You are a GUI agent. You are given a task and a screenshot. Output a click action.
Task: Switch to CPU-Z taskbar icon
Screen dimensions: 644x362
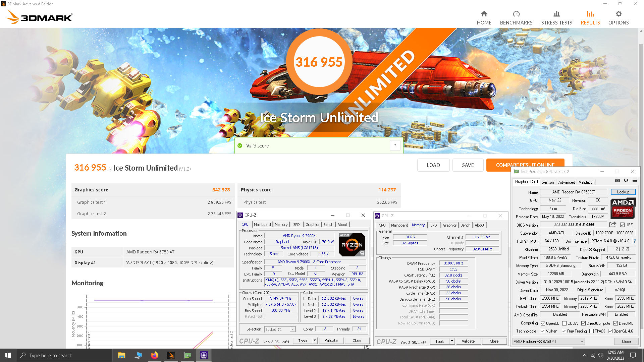click(x=204, y=355)
